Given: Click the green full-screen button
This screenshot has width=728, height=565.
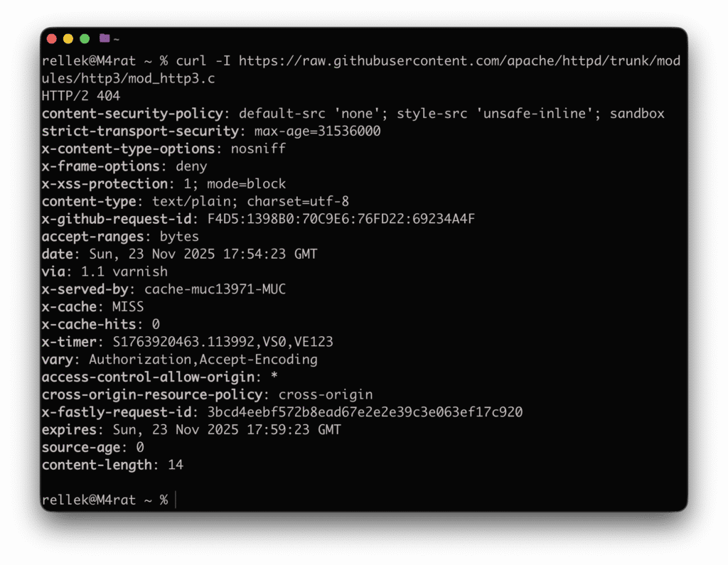Looking at the screenshot, I should click(85, 38).
